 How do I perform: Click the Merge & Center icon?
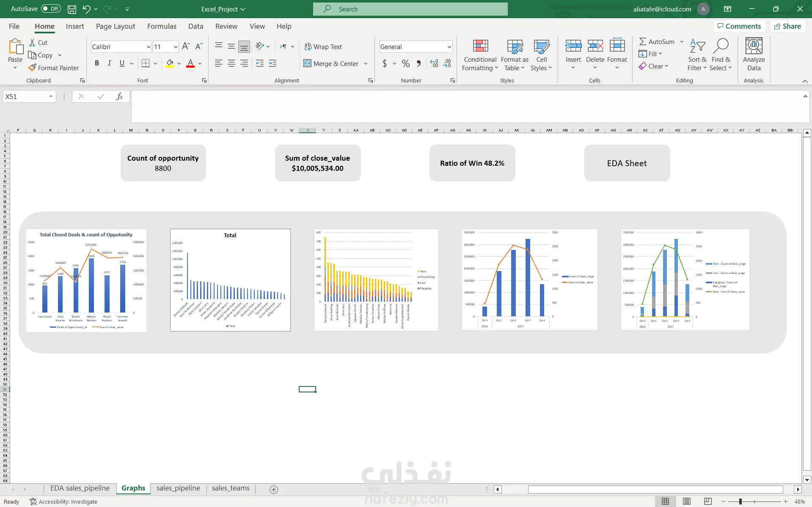click(x=307, y=63)
